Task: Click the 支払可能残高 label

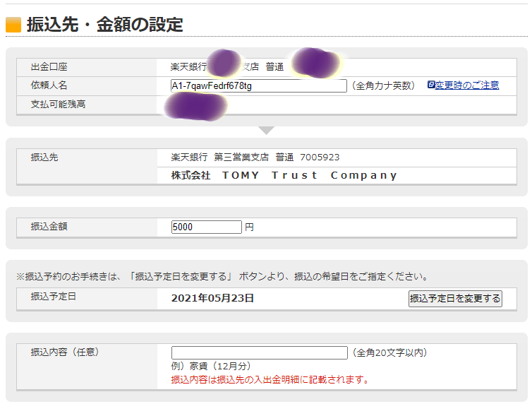Action: pos(58,104)
